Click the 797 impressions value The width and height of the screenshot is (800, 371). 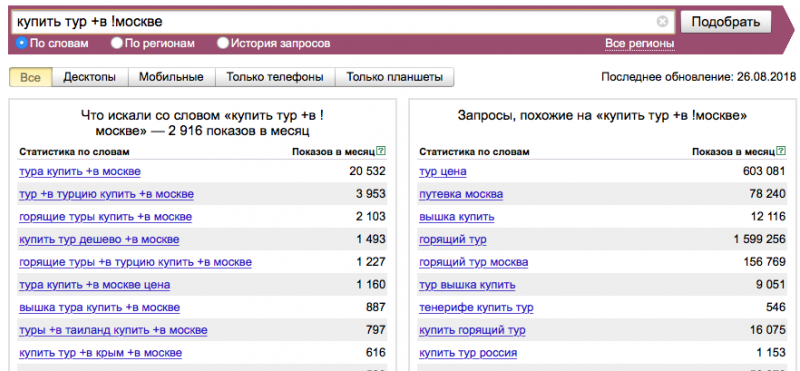pos(375,330)
